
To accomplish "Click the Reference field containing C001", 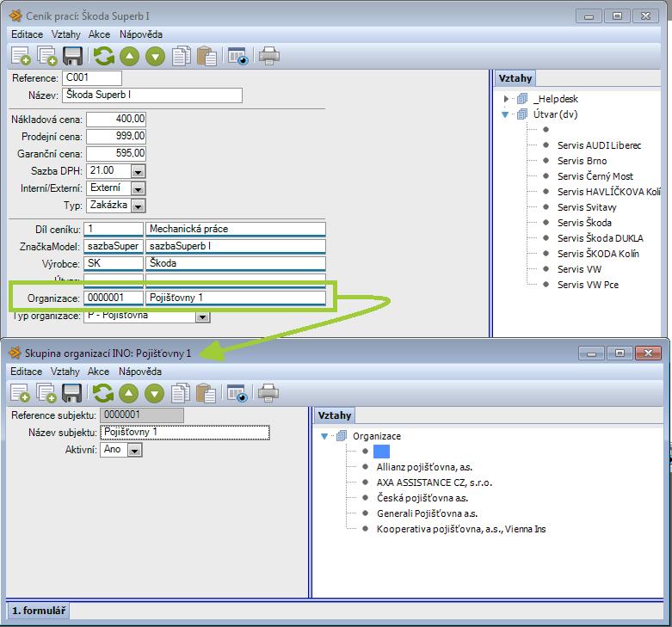I will click(x=92, y=78).
